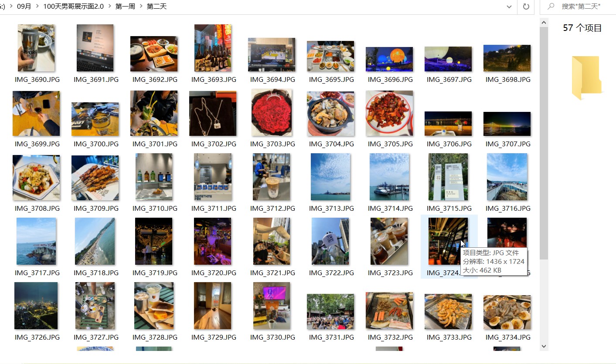Select IMG_3692.JPG food tray thumbnail
The height and width of the screenshot is (364, 616).
click(154, 54)
